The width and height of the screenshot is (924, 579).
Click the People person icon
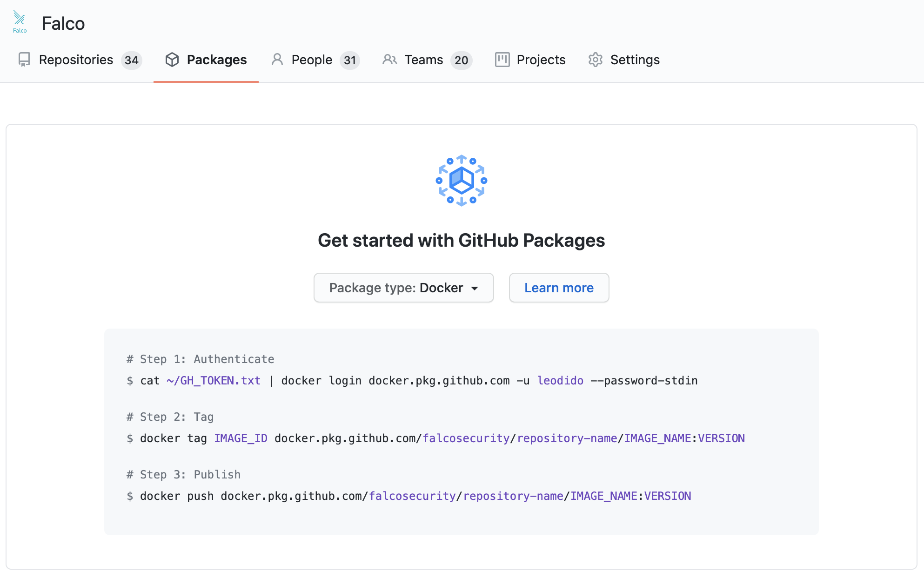(278, 60)
